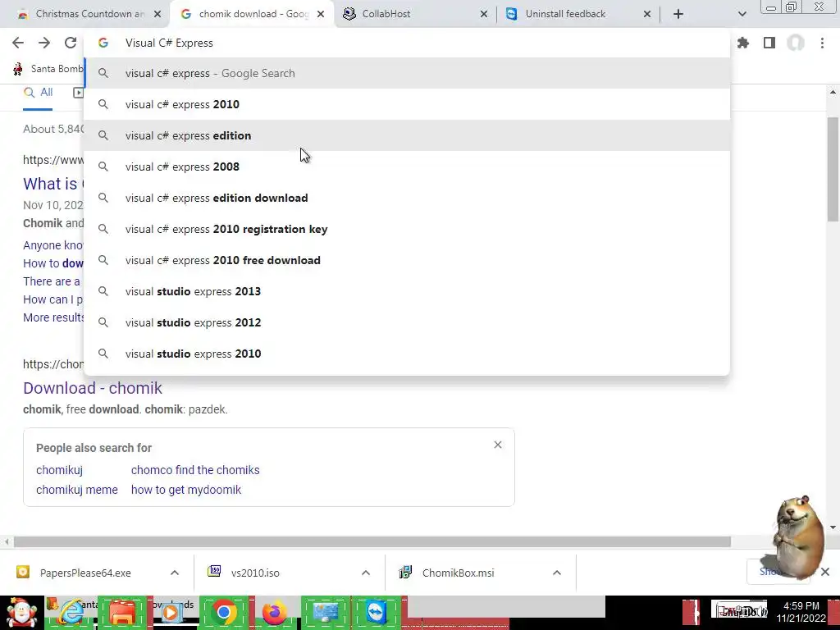Select suggestion visual c# express 2008

point(407,167)
